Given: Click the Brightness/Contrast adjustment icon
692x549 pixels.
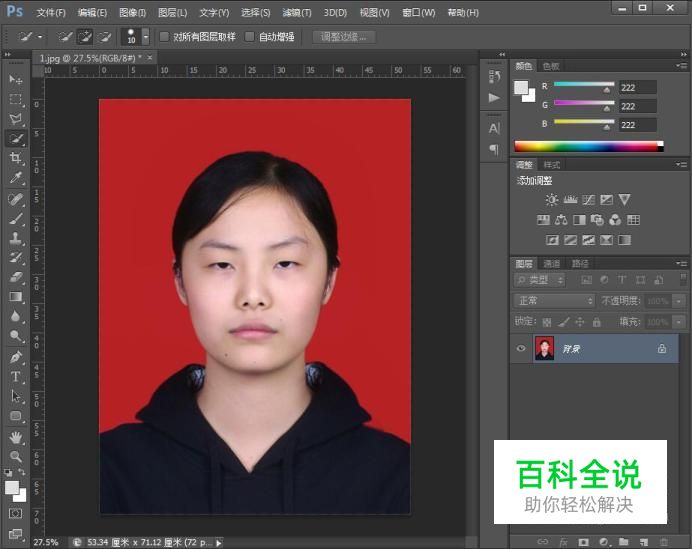Looking at the screenshot, I should tap(552, 200).
